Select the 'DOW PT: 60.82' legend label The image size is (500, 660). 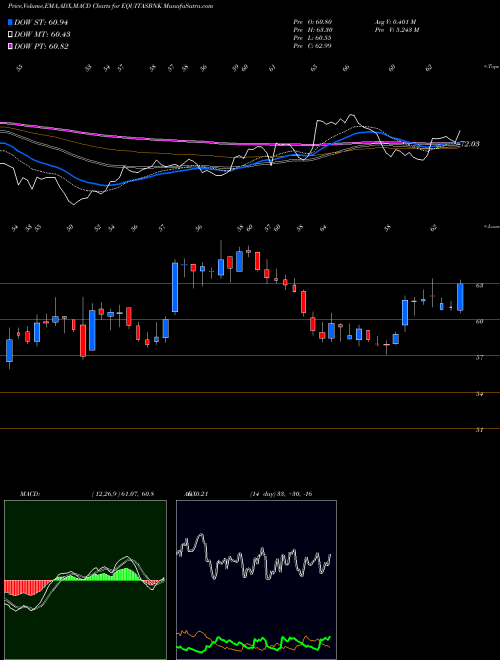pos(41,46)
